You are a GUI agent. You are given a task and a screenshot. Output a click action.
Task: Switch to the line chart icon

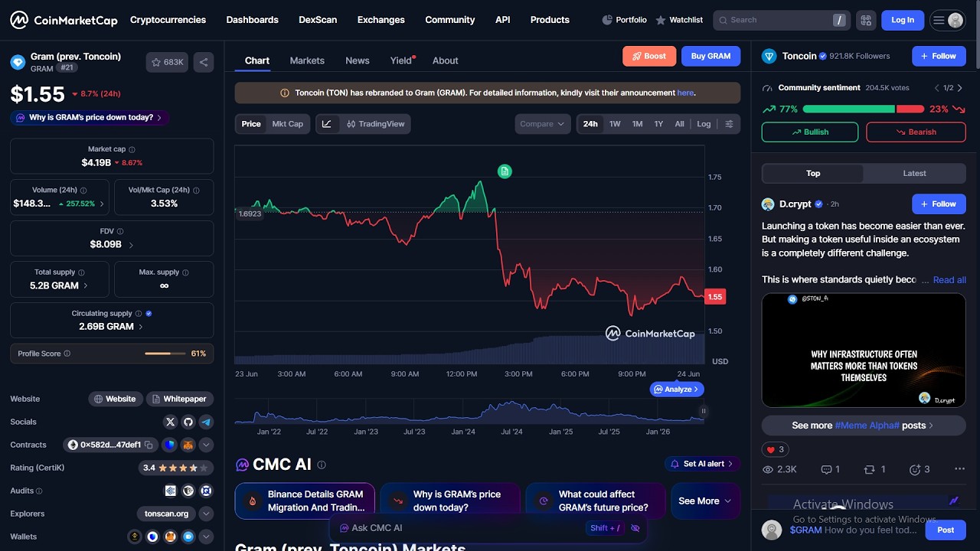327,124
